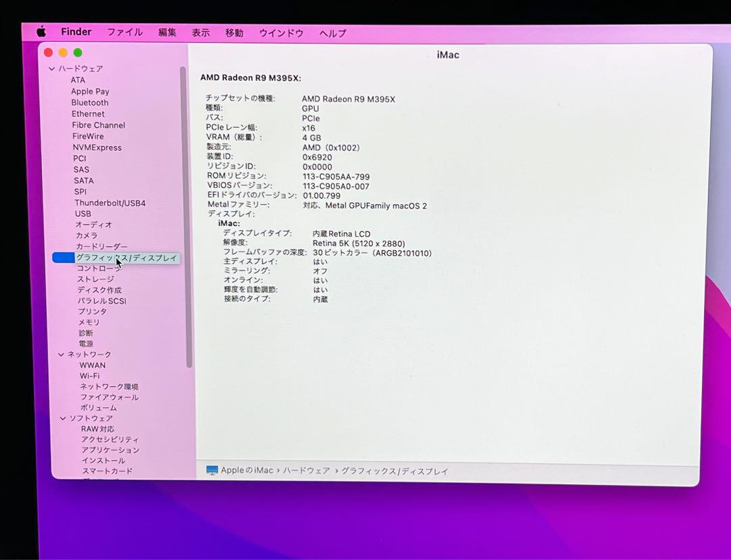The image size is (731, 560).
Task: Click ハードウェア in the path bar
Action: pyautogui.click(x=307, y=471)
